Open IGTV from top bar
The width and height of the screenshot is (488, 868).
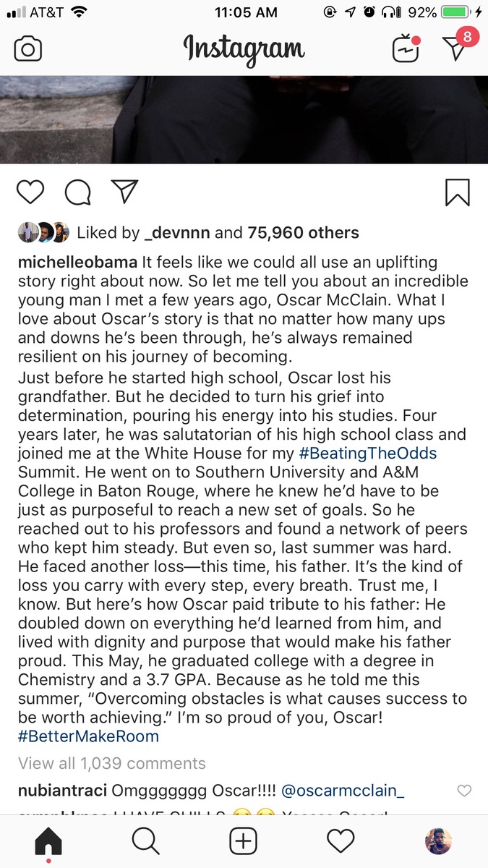click(406, 48)
